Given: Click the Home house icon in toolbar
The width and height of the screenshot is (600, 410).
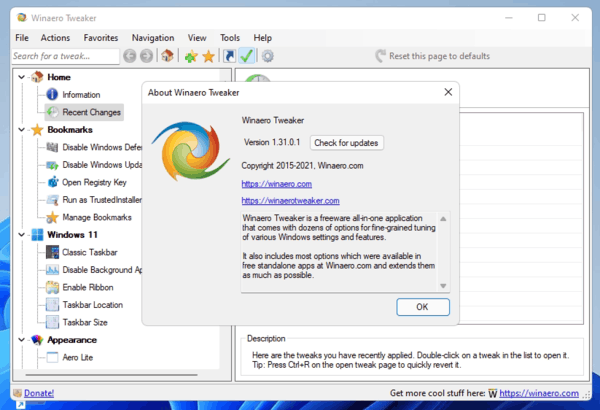Looking at the screenshot, I should 167,56.
